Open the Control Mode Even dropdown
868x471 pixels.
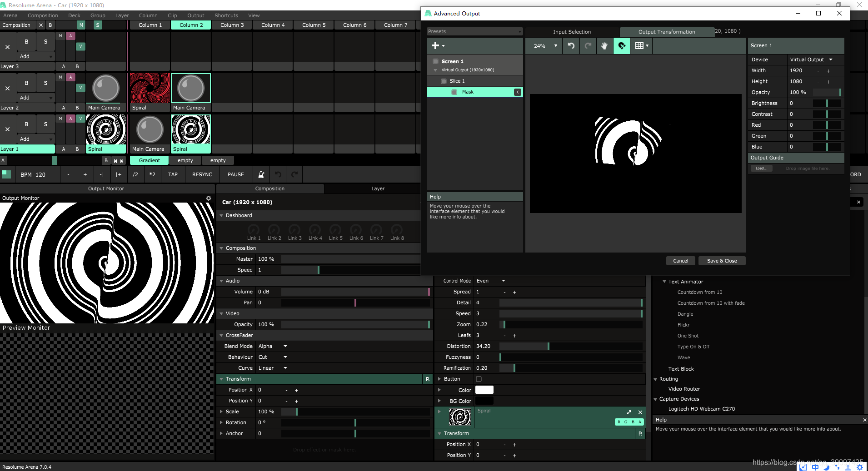click(491, 281)
